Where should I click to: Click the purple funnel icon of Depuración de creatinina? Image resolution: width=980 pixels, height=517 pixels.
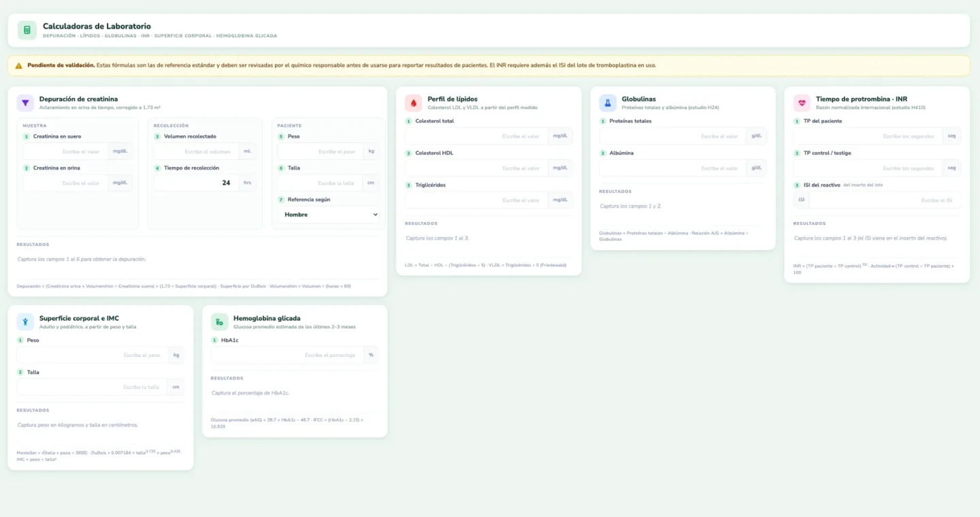(x=25, y=103)
